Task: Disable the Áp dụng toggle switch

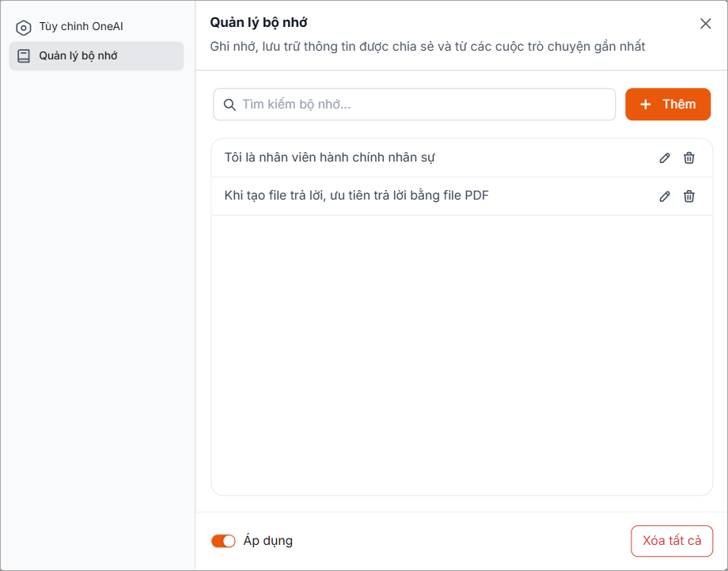Action: click(223, 541)
